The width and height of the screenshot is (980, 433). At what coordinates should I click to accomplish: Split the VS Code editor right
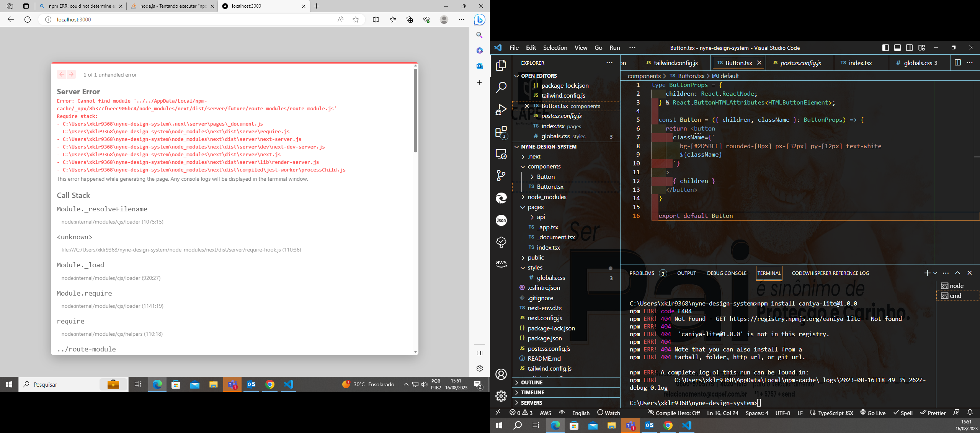coord(957,63)
